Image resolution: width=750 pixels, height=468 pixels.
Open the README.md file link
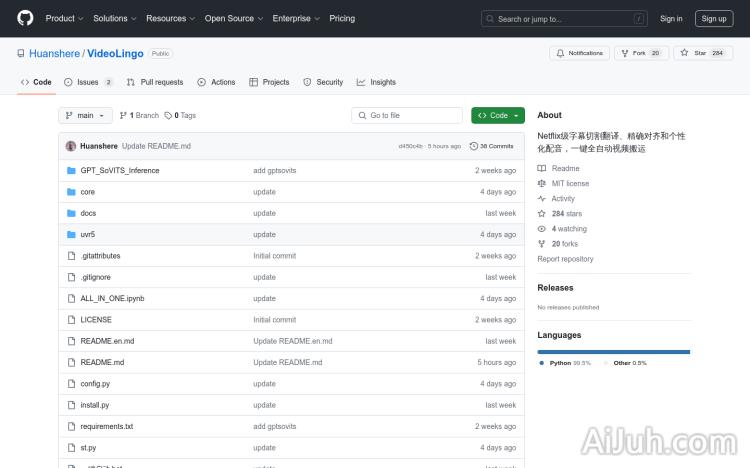coord(102,362)
